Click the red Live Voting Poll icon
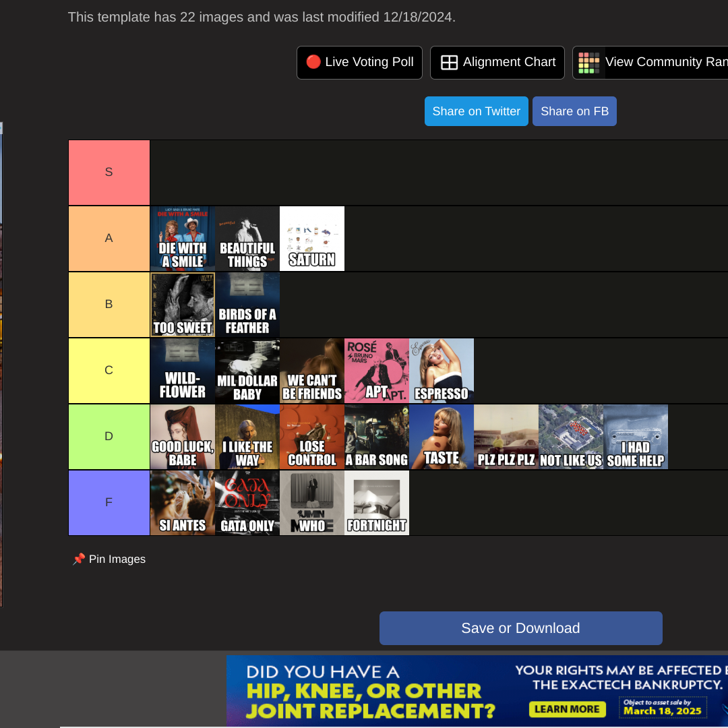The image size is (728, 728). (313, 62)
